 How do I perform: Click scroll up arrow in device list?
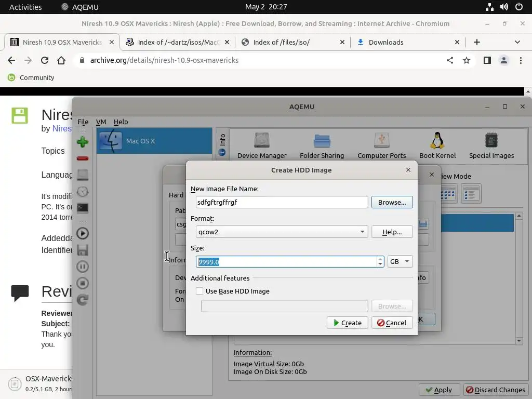519,216
